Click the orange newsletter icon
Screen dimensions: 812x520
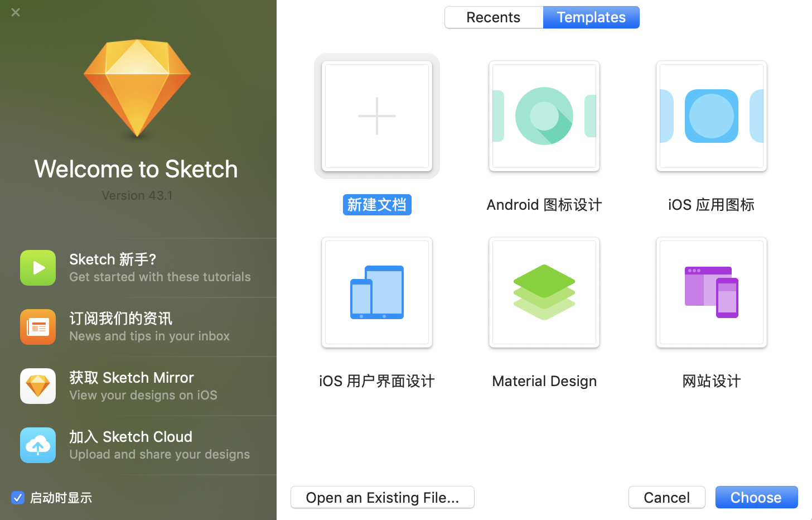(37, 327)
